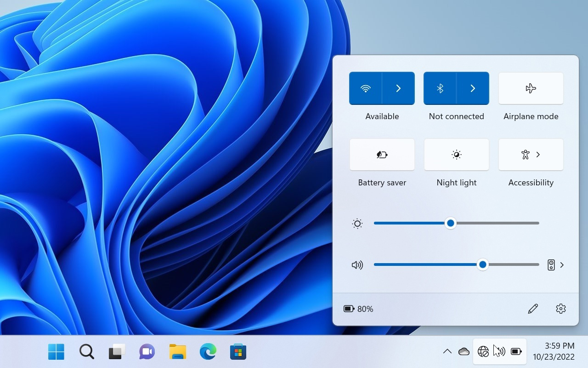Viewport: 588px width, 368px height.
Task: Expand Bluetooth devices list arrow
Action: pyautogui.click(x=473, y=88)
